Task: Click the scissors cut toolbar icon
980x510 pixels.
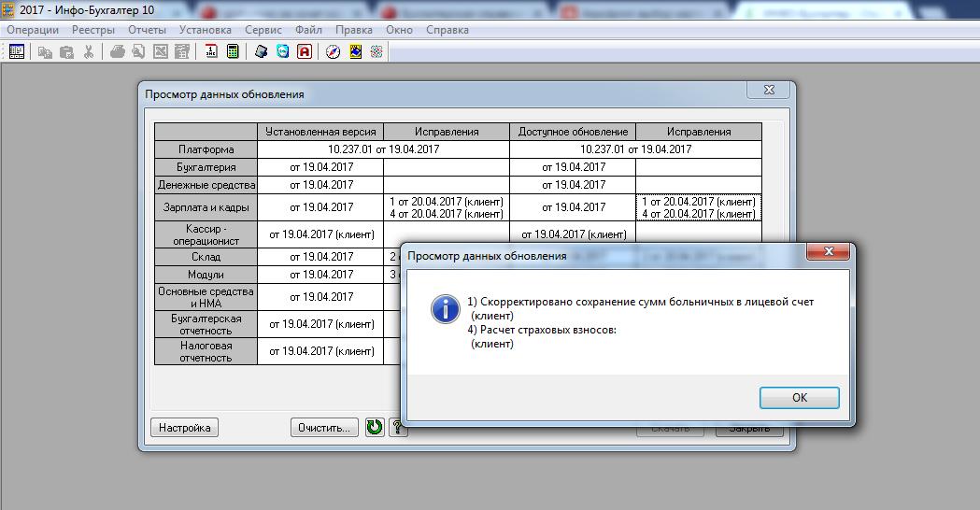Action: point(88,52)
